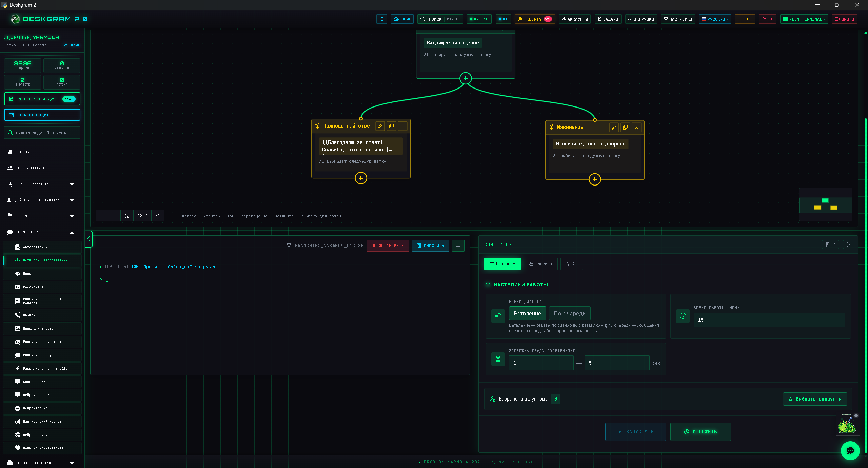Zoom in the canvas with plus button
Screen dimensions: 868x468
[x=102, y=216]
